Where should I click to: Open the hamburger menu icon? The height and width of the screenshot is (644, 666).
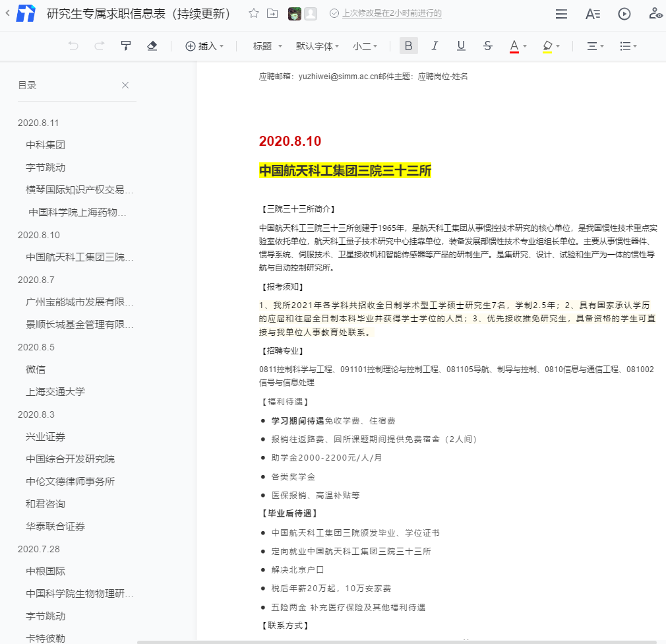point(561,14)
